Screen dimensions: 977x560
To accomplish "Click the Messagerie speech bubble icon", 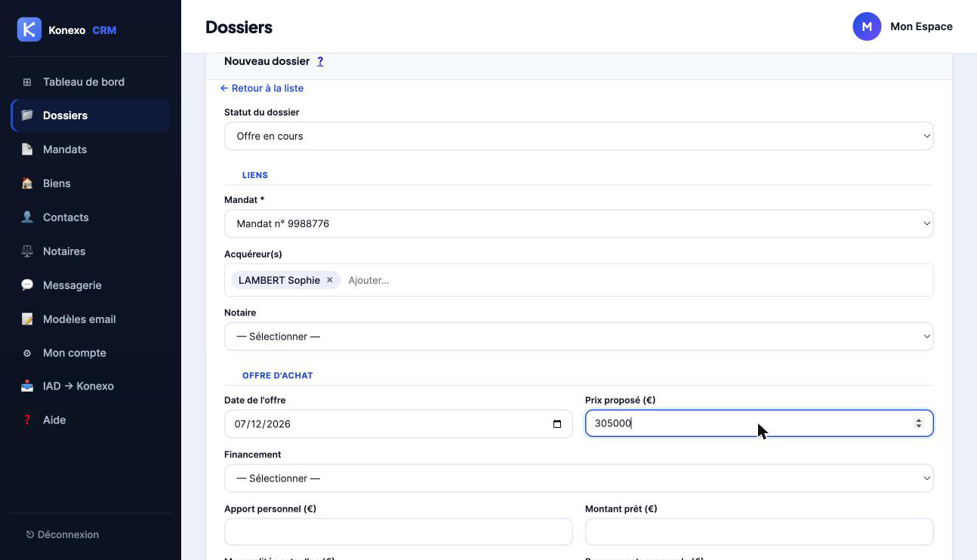I will pyautogui.click(x=27, y=285).
